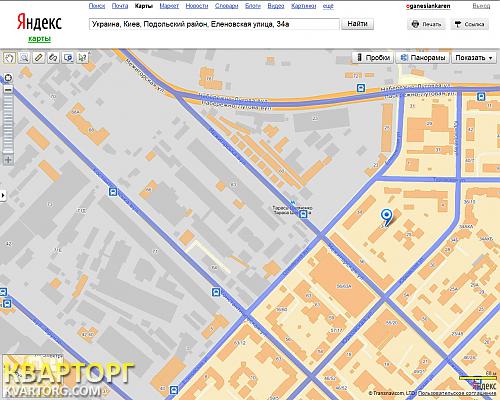Select the ruler distance measuring tool
Viewport: 500px width, 400px height.
pyautogui.click(x=39, y=57)
